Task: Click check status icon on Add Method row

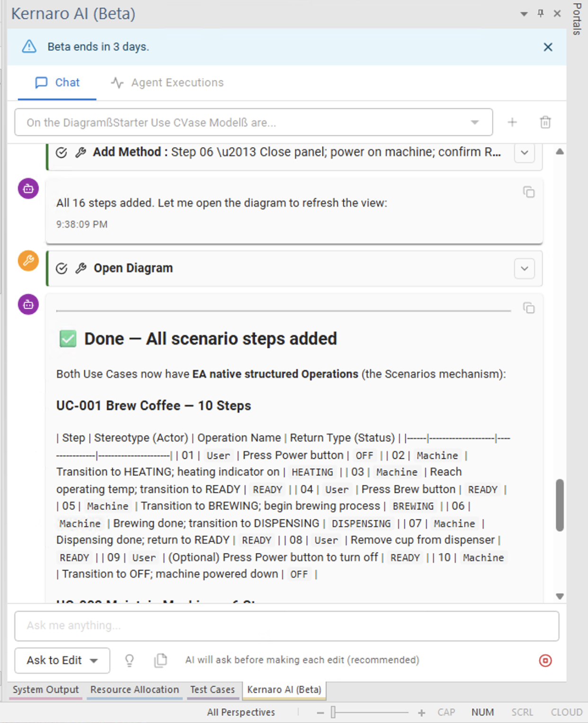Action: [62, 153]
